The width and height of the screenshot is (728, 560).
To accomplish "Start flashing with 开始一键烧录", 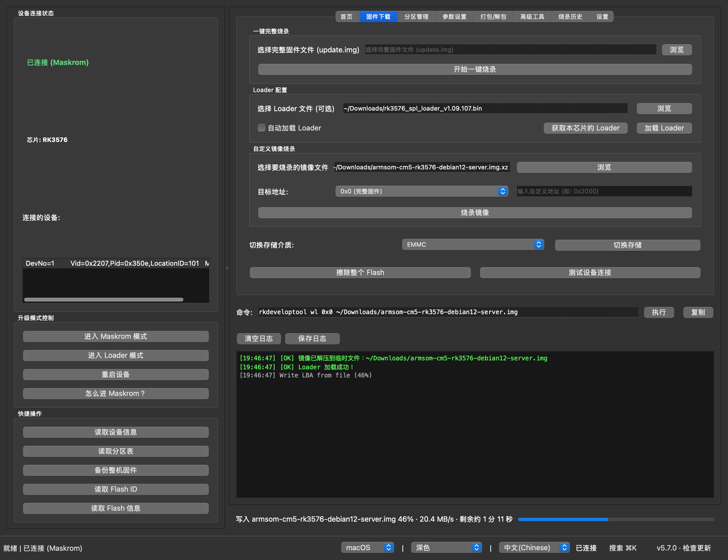I will (475, 69).
